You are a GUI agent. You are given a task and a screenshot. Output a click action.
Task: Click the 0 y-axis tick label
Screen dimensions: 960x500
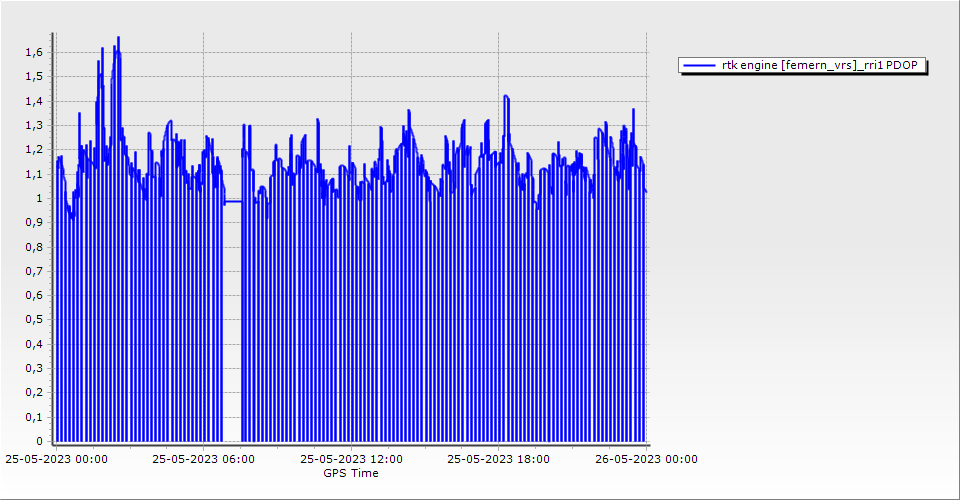click(39, 441)
